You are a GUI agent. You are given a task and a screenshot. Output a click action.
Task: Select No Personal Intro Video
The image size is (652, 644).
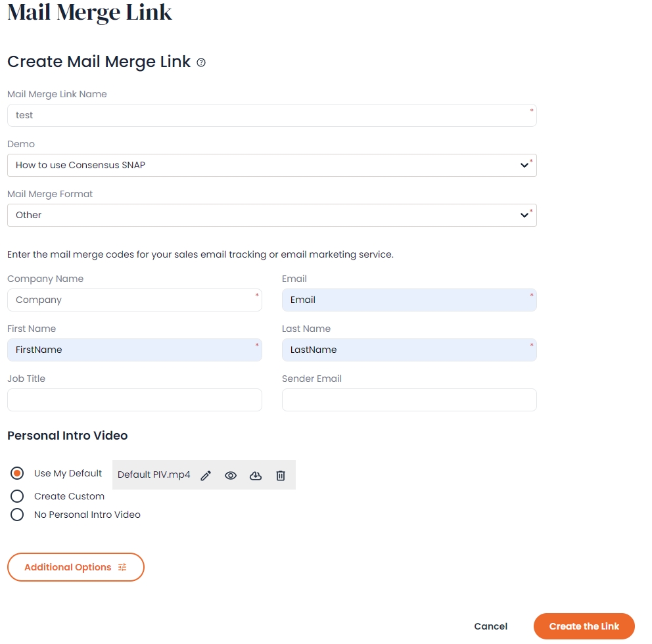click(17, 515)
